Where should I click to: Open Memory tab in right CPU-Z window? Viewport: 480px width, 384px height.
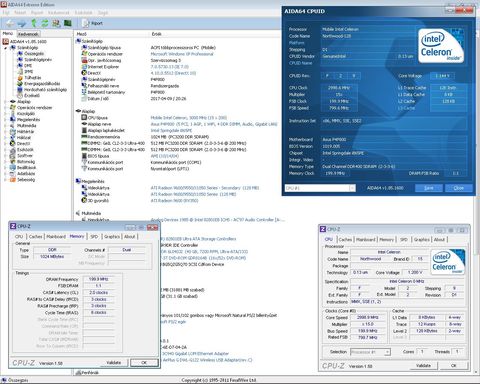coord(386,239)
